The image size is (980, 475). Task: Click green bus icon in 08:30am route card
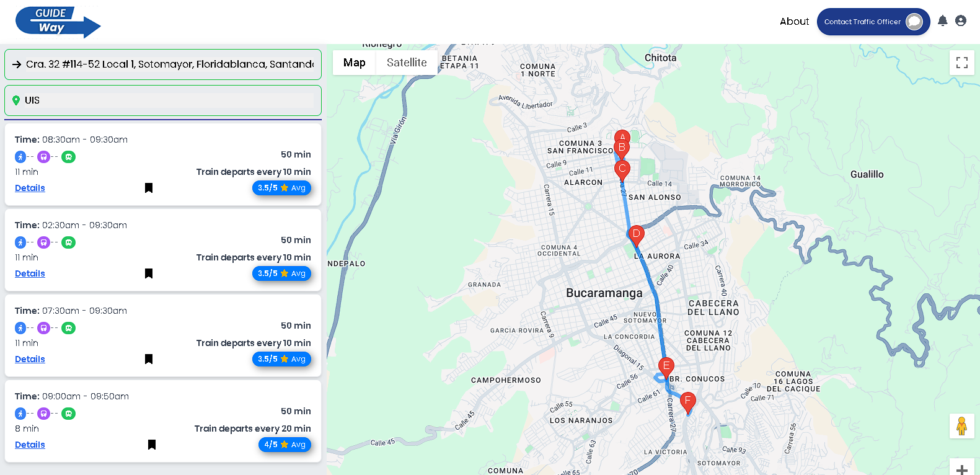[69, 157]
